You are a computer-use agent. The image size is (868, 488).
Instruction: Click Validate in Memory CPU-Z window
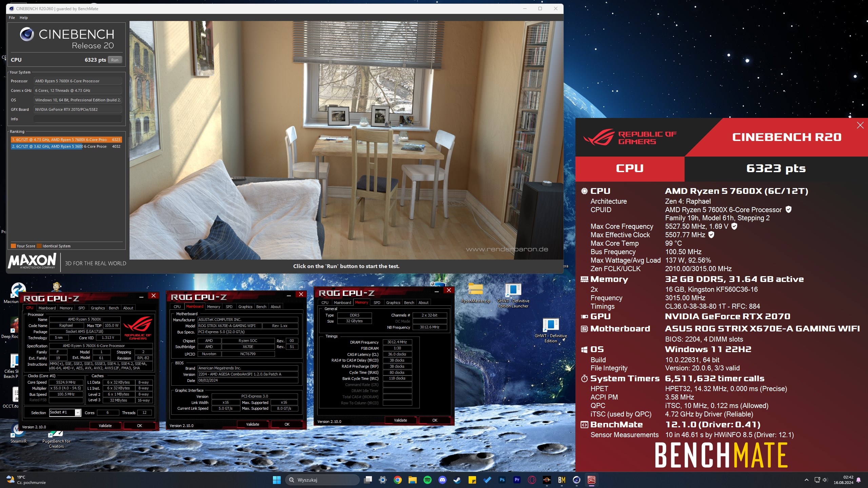coord(400,420)
